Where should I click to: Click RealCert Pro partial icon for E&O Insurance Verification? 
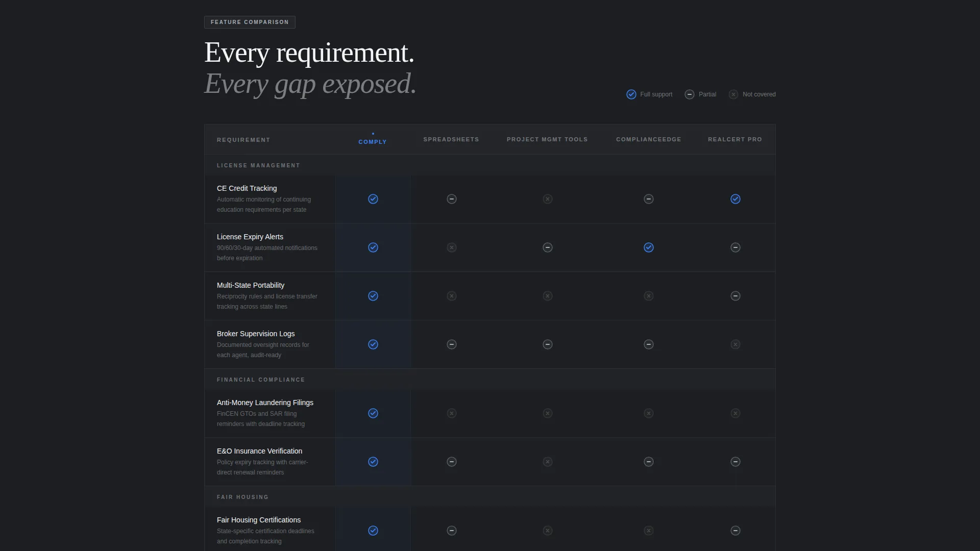coord(736,462)
